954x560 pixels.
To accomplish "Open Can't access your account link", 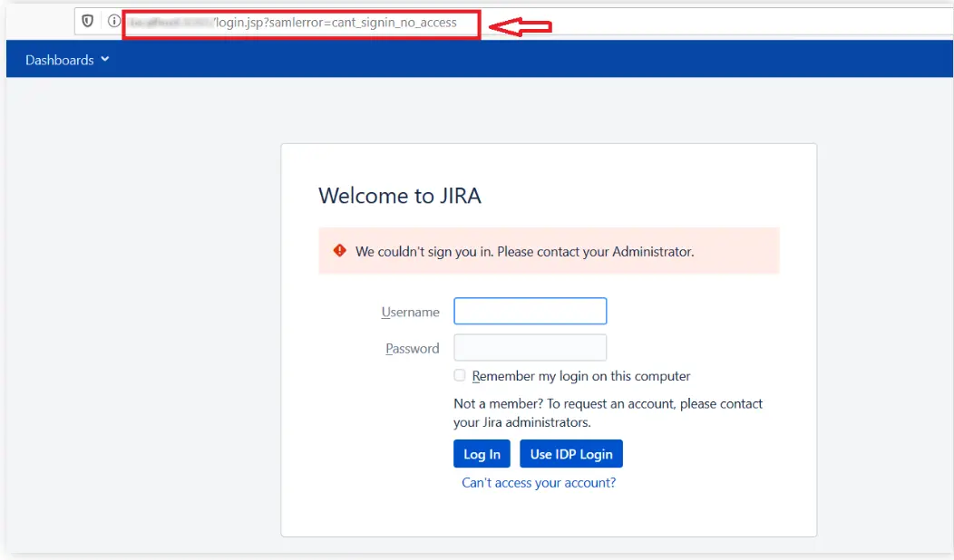I will (x=539, y=482).
